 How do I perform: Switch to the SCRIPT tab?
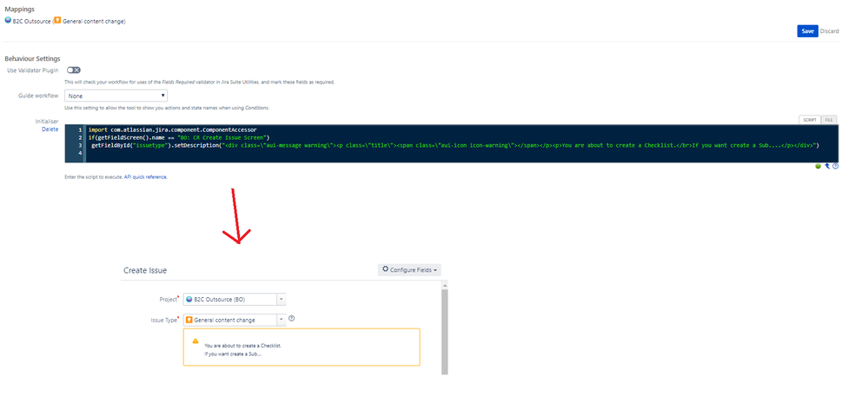(x=810, y=120)
